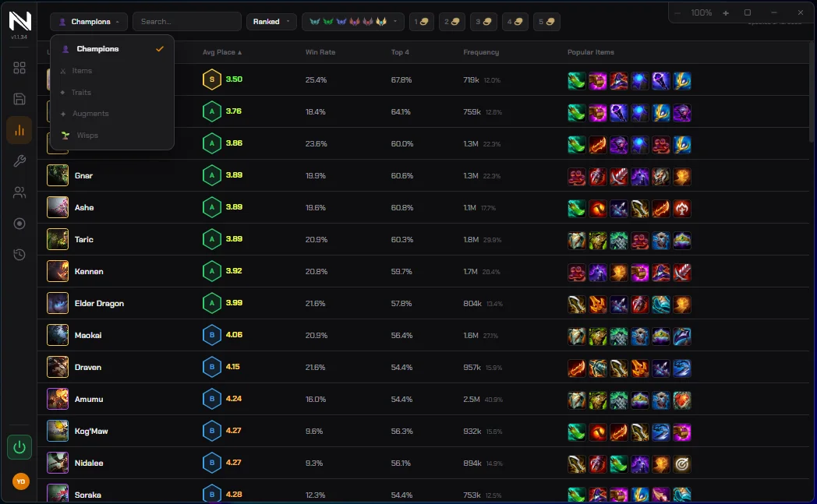The image size is (817, 504).
Task: Sort by the Win Rate column header
Action: [320, 52]
